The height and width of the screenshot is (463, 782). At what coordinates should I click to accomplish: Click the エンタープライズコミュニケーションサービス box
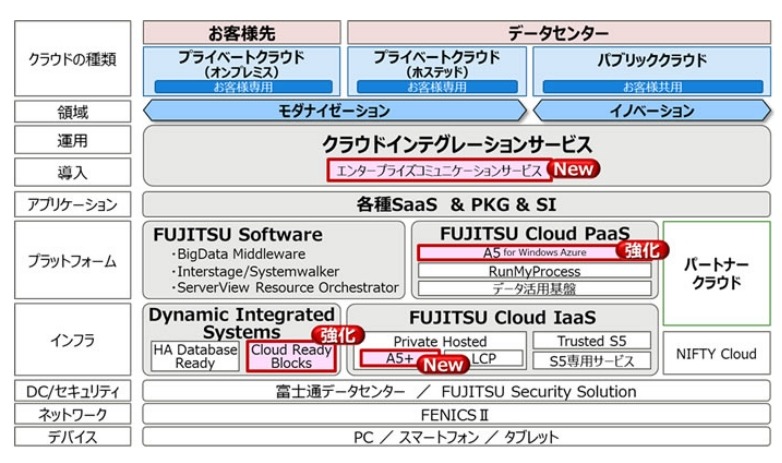pos(439,171)
